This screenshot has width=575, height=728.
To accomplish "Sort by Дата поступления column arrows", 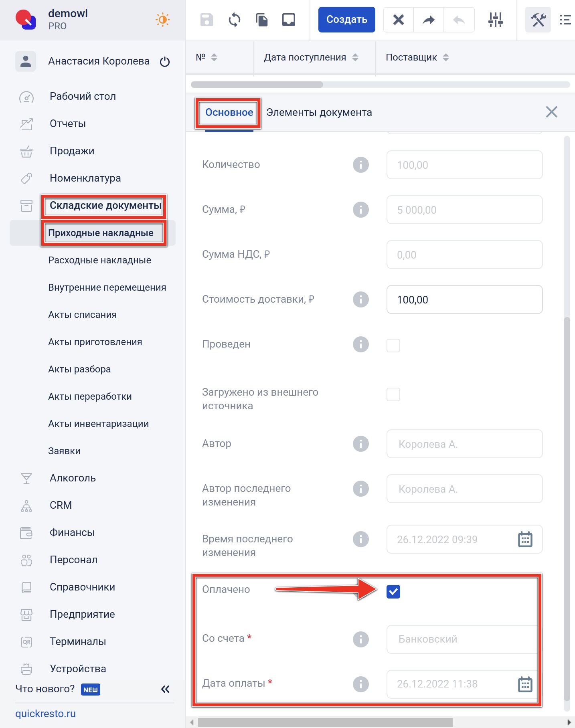I will (x=355, y=57).
